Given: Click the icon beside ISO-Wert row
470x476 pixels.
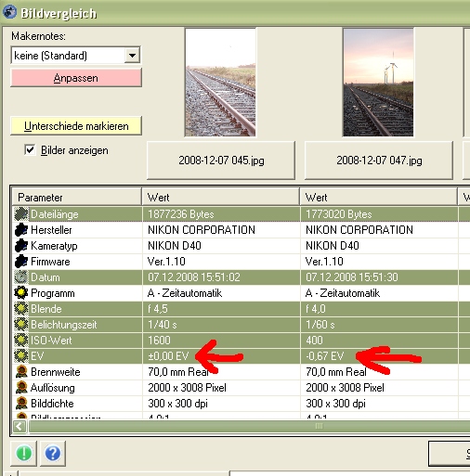Looking at the screenshot, I should coord(21,341).
